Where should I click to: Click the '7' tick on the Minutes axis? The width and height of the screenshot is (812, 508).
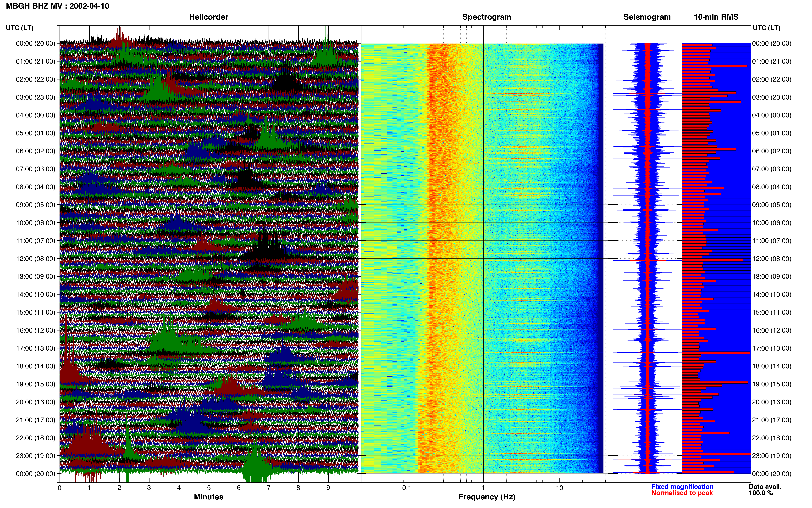[269, 488]
